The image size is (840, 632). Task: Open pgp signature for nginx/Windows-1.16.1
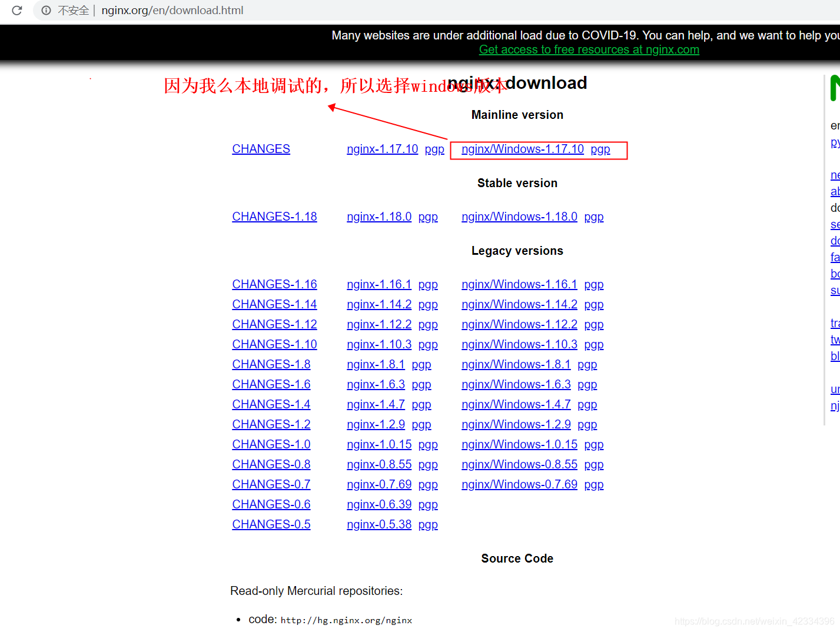[x=594, y=285]
